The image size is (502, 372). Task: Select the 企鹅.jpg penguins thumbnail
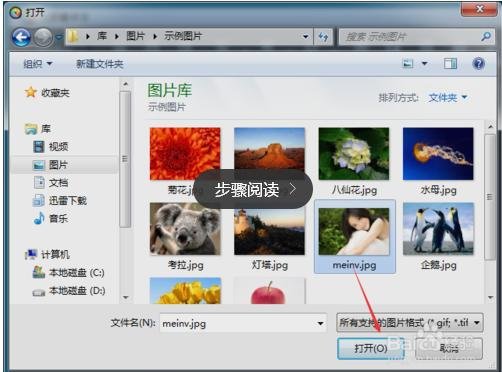[x=438, y=229]
